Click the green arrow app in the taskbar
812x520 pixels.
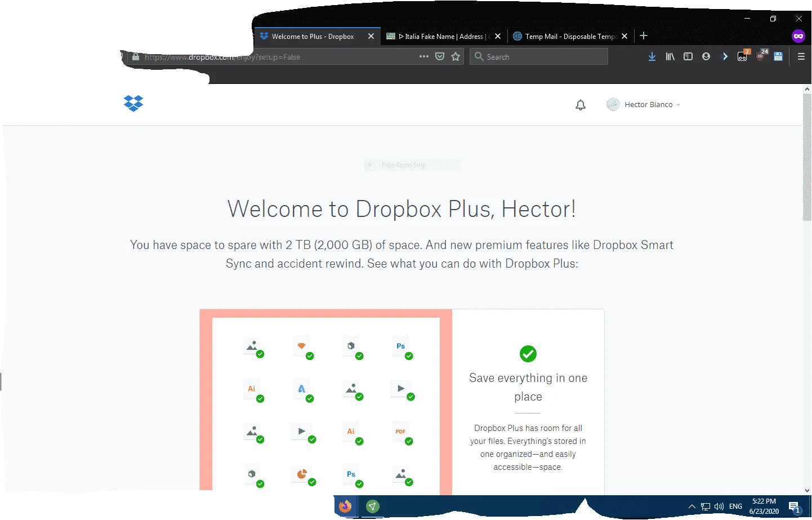pyautogui.click(x=372, y=506)
